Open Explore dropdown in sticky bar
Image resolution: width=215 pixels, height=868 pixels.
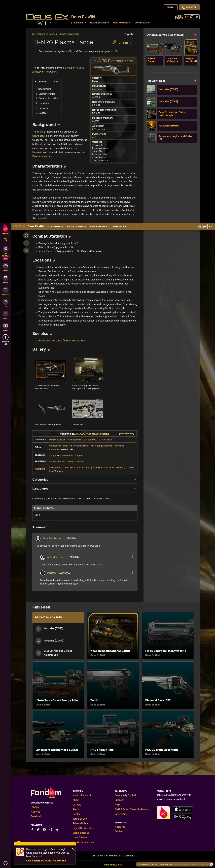click(55, 227)
